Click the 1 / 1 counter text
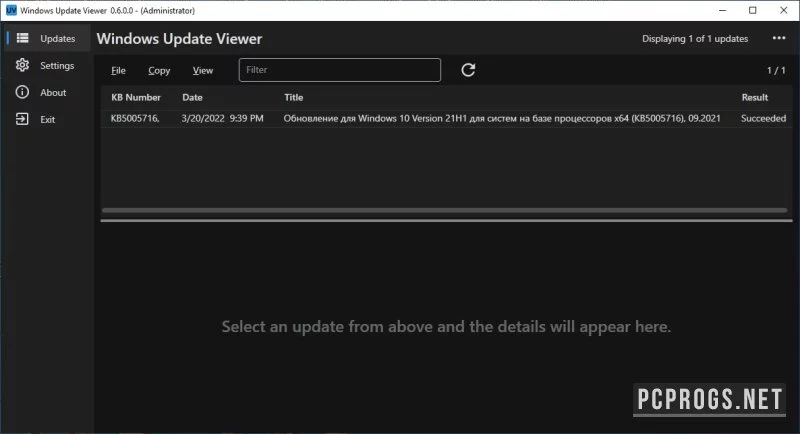The image size is (800, 434). 776,70
